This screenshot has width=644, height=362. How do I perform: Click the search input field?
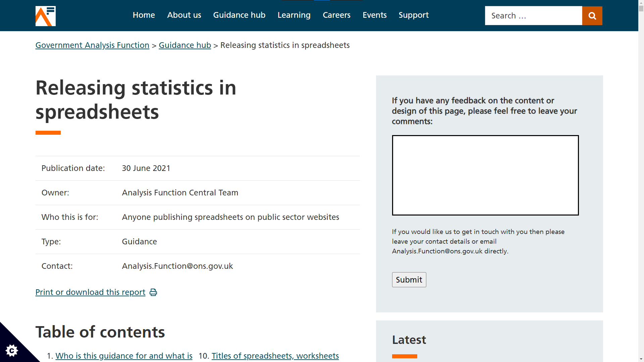click(x=533, y=15)
